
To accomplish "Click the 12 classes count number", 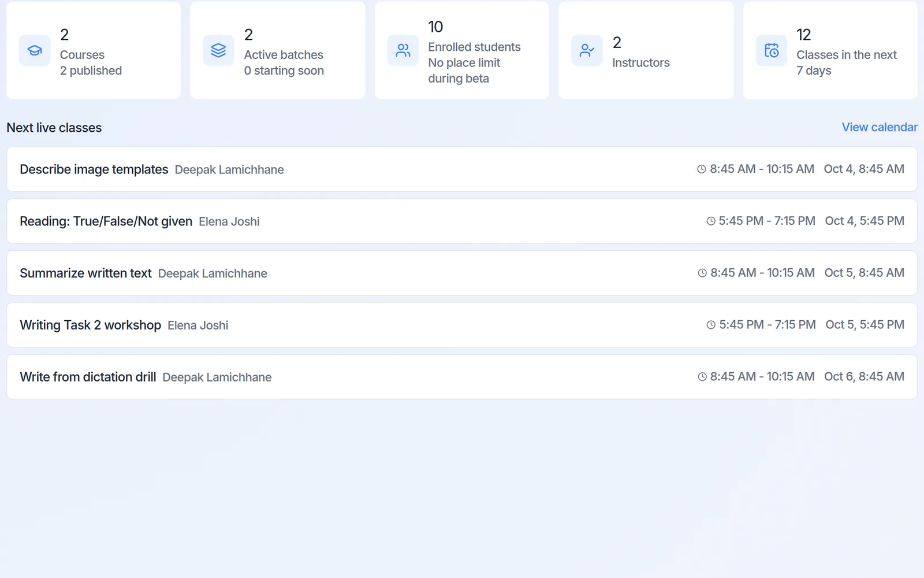I will tap(804, 35).
